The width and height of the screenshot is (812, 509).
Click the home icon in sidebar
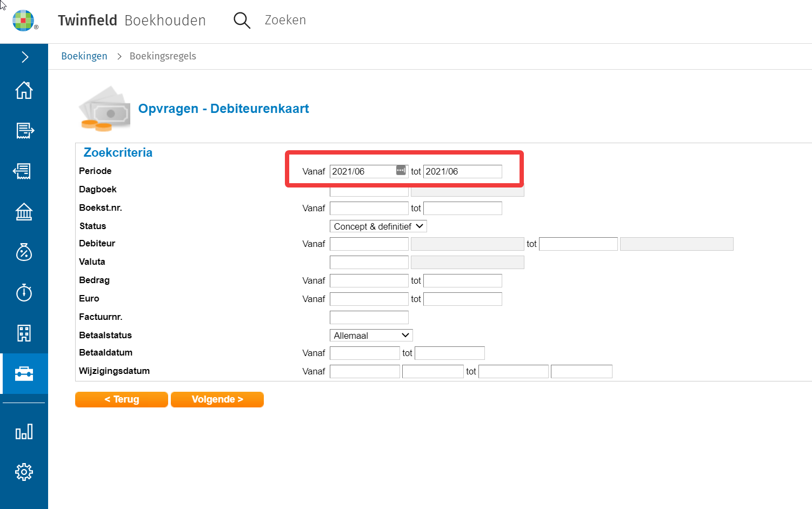click(x=24, y=90)
